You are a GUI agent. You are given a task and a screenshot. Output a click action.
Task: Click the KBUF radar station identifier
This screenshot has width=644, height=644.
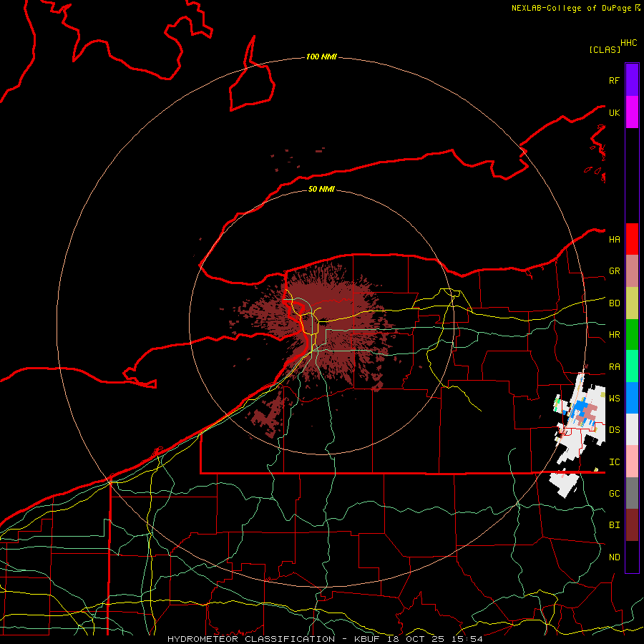click(x=367, y=639)
